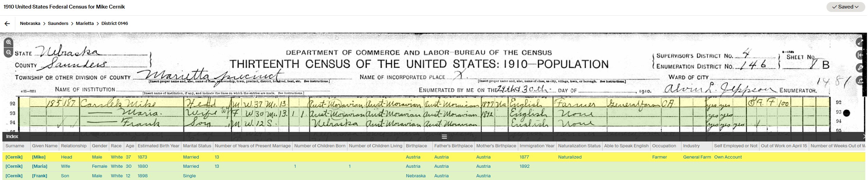Click the Immigration Year column header
Screen dimensions: 868x180
coord(537,146)
